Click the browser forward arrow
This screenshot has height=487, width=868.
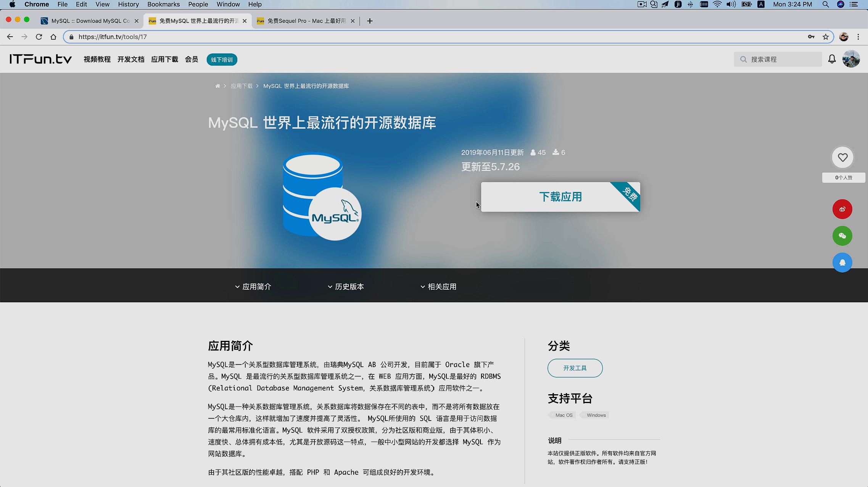coord(24,37)
